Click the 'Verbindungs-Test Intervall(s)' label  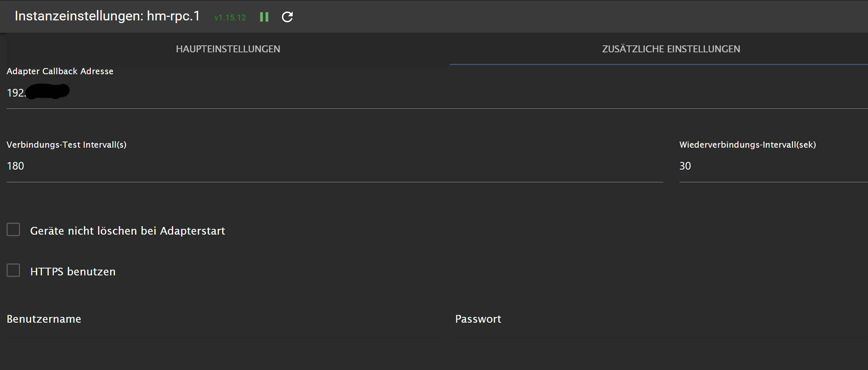pyautogui.click(x=67, y=145)
